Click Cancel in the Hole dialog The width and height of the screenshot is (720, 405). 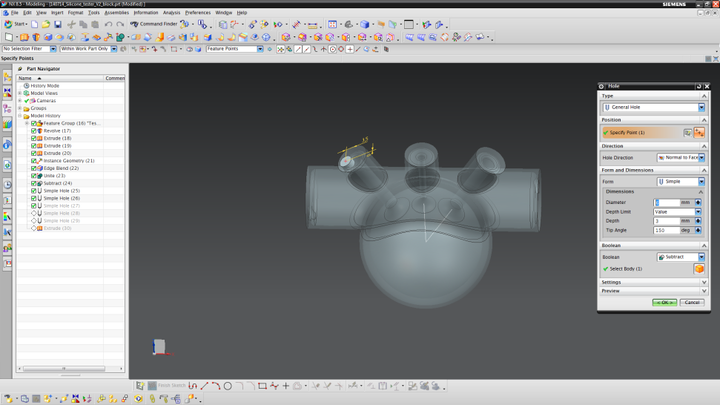point(692,302)
